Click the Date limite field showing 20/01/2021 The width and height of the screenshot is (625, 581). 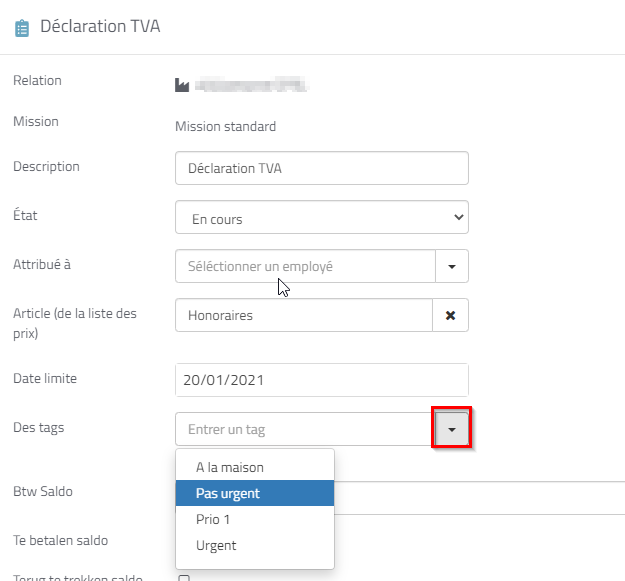[x=321, y=380]
